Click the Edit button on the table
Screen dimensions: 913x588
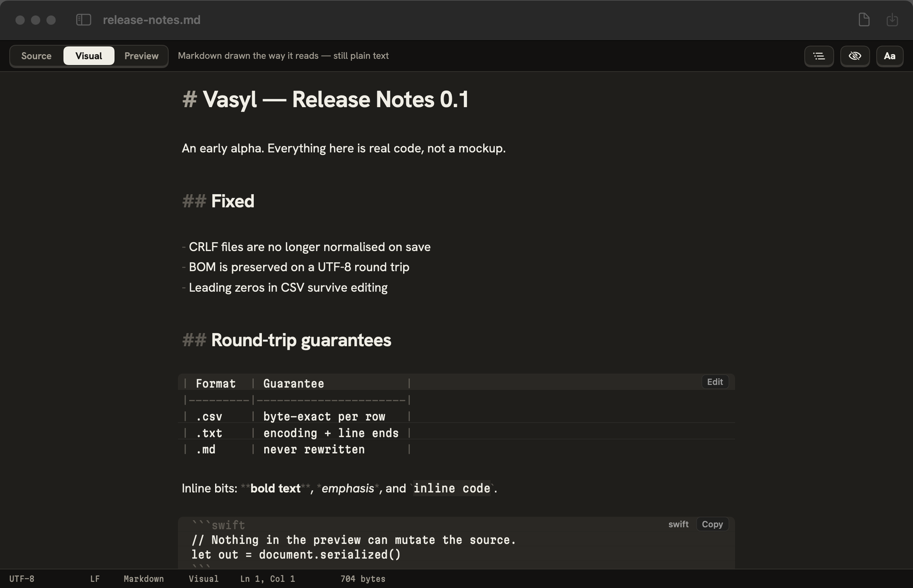tap(715, 382)
